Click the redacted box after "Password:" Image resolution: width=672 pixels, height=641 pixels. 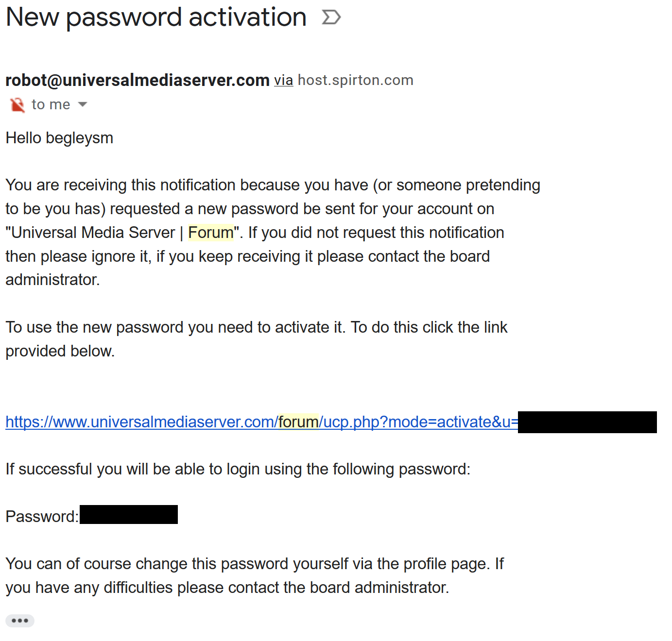click(x=129, y=514)
